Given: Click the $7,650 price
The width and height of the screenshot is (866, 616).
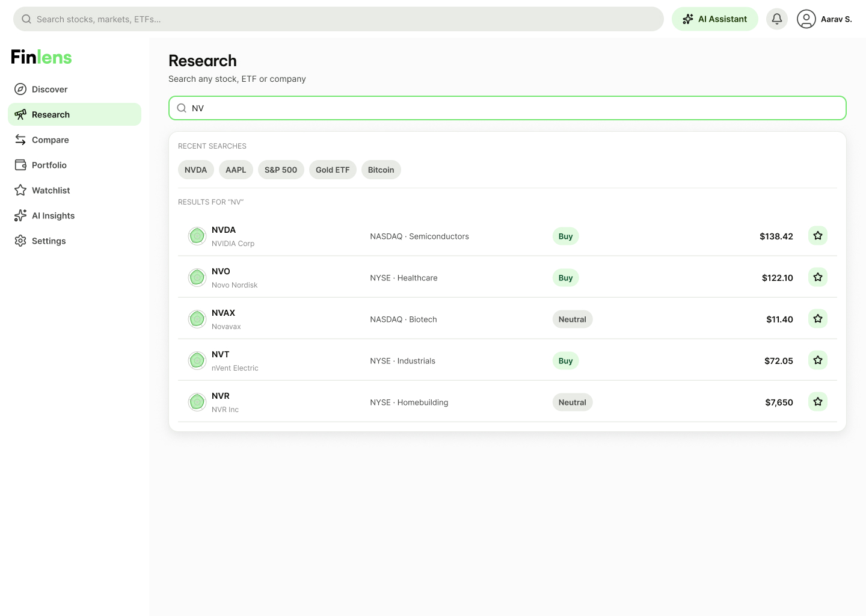Looking at the screenshot, I should pyautogui.click(x=779, y=402).
